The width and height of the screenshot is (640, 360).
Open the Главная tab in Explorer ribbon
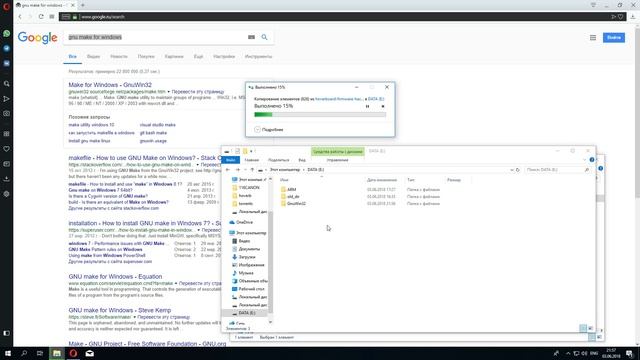251,160
